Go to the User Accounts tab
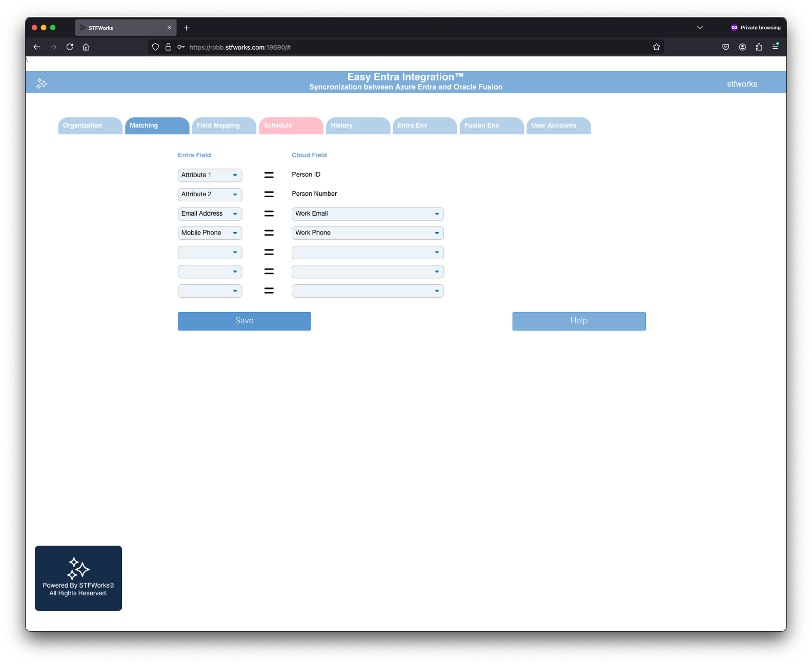This screenshot has height=665, width=812. click(558, 126)
